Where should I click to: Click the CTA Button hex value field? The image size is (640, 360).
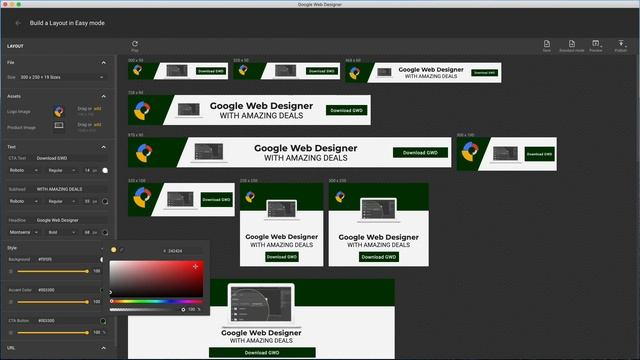click(x=67, y=321)
